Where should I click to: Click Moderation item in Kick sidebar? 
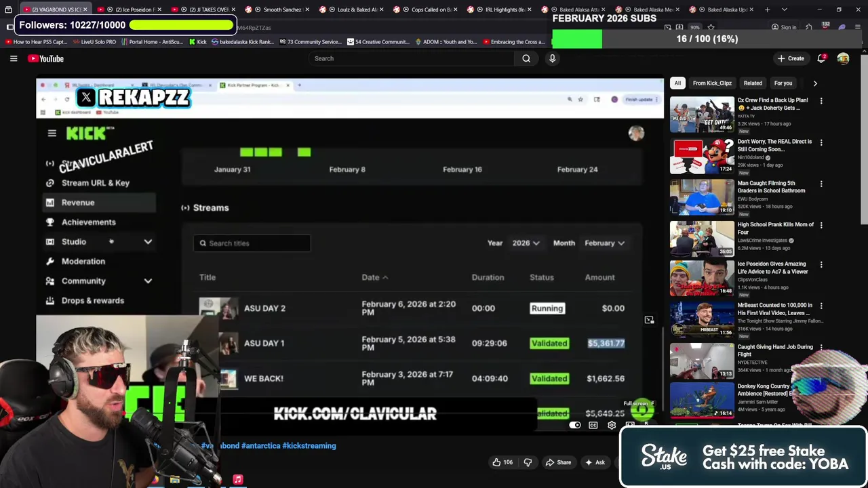coord(83,262)
